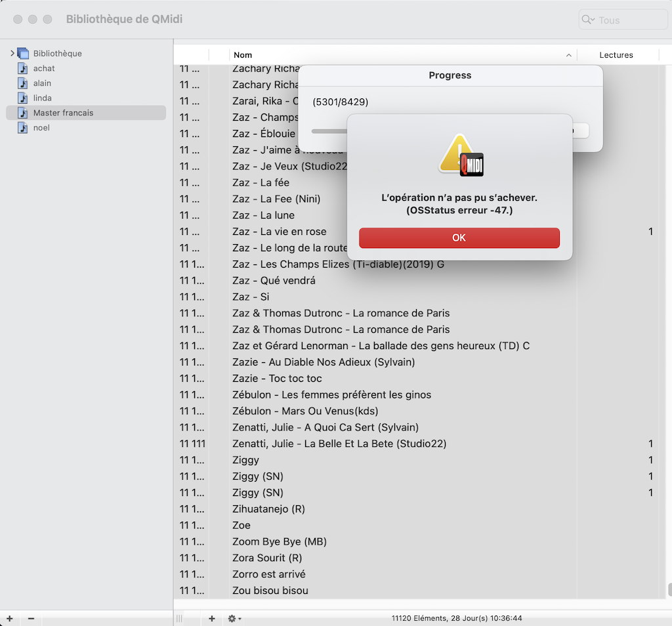The image size is (672, 626).
Task: Select song "Zaz - Les Champs Elizes"
Action: click(x=338, y=264)
